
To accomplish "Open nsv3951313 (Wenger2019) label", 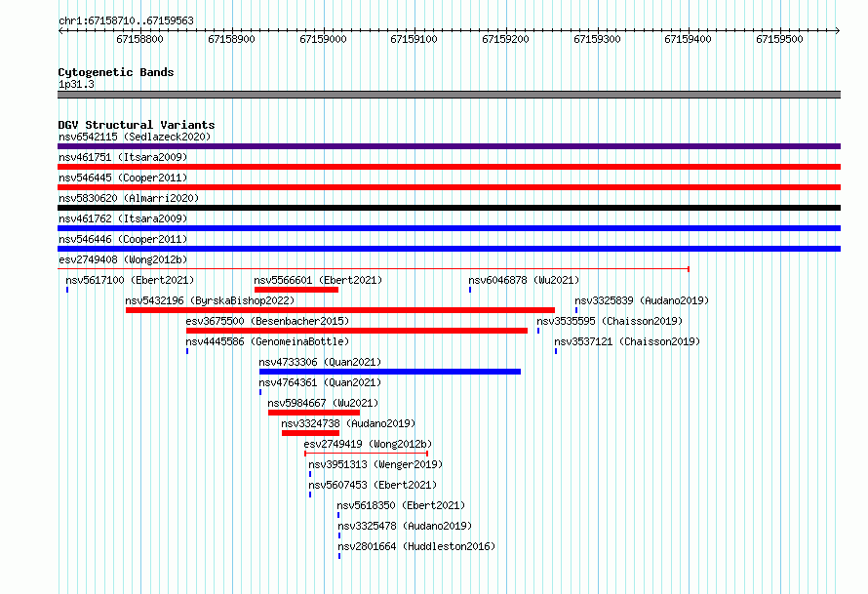I will pos(375,464).
